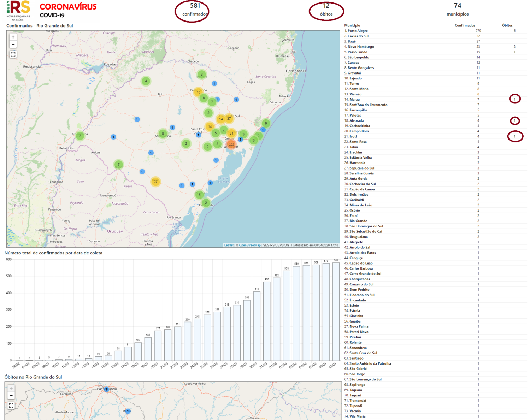Toggle fullscreen on the Óbitos map

pos(11,406)
